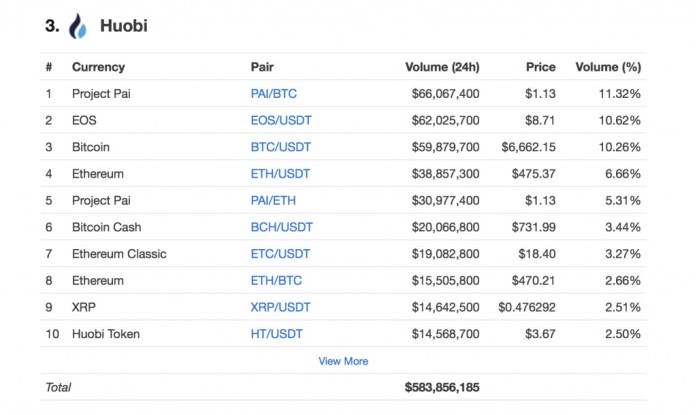Open the XRP/USDT pair link
Screen dimensions: 696x415
pyautogui.click(x=280, y=307)
